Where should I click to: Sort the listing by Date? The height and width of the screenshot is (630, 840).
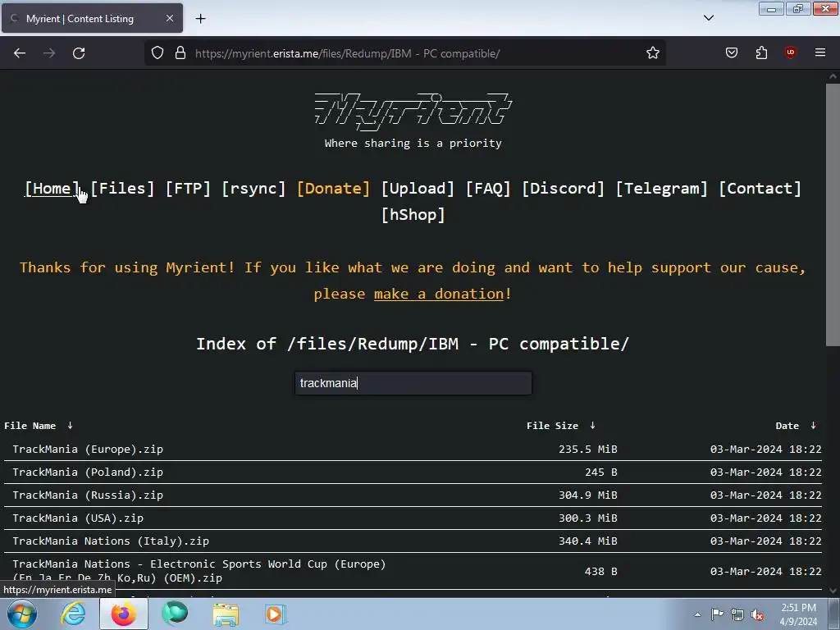pos(796,426)
